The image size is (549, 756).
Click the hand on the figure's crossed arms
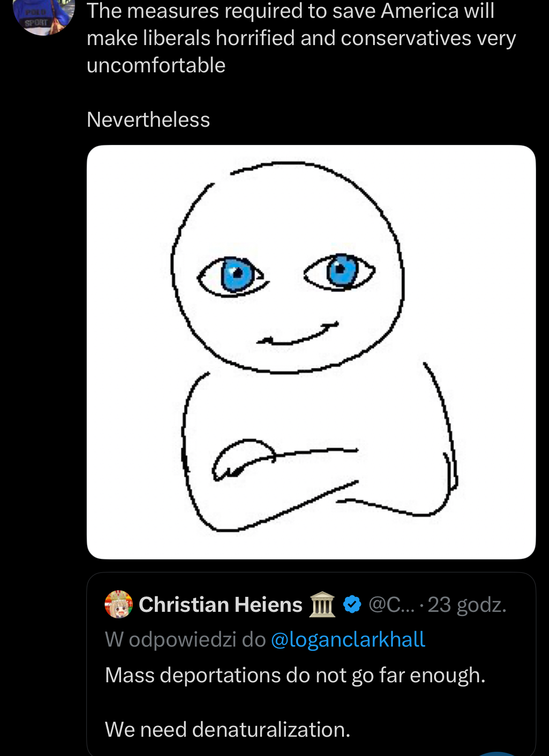244,460
